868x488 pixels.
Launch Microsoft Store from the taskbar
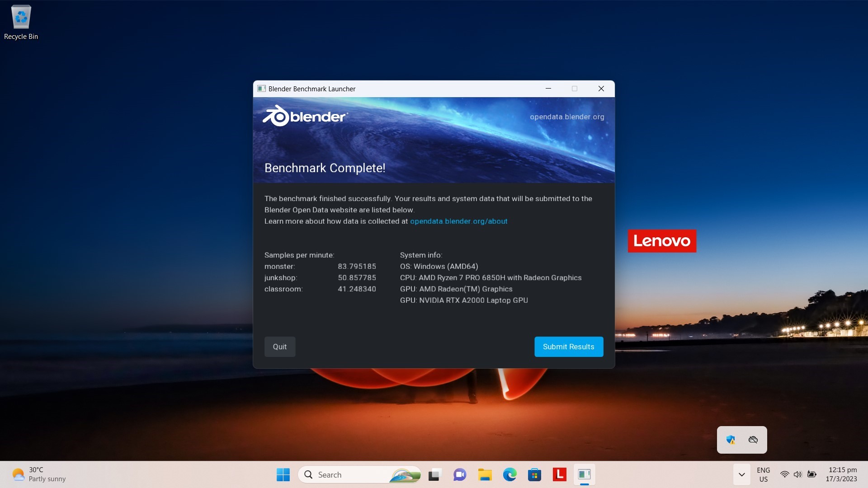pyautogui.click(x=535, y=474)
